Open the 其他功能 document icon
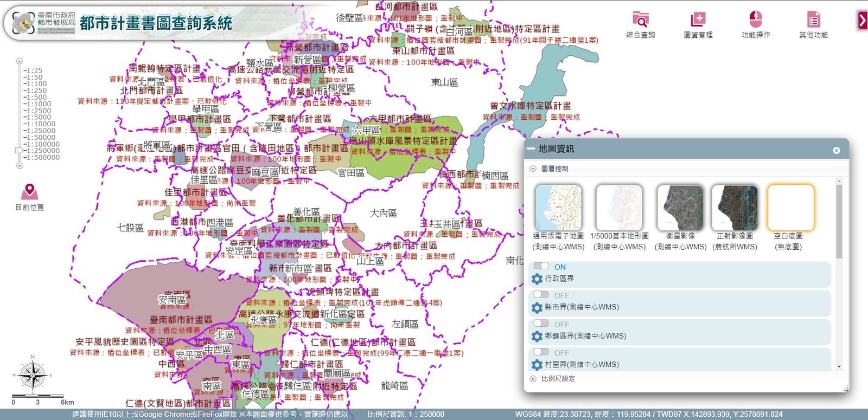Viewport: 868px width, 420px height. coord(813,20)
